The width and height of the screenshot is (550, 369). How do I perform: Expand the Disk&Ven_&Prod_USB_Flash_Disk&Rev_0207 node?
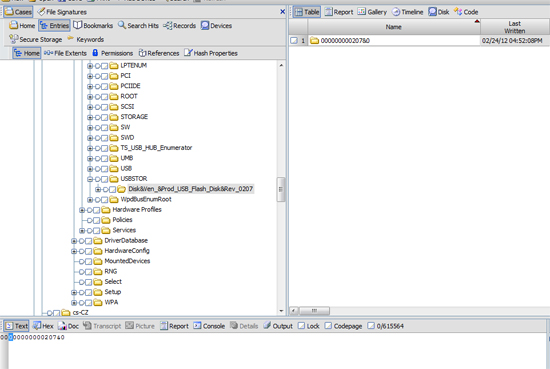[x=98, y=189]
